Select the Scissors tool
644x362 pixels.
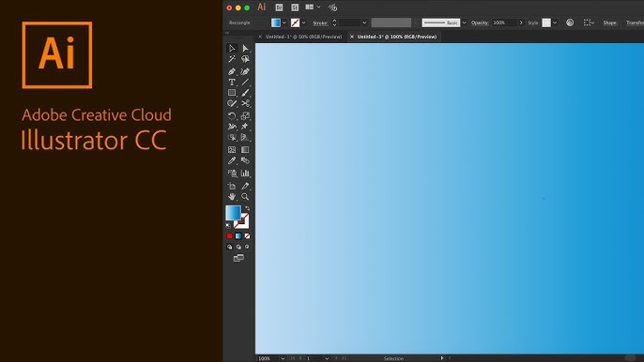point(245,103)
